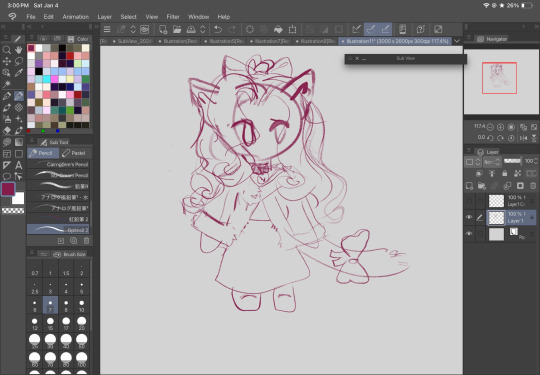
Task: Select the Move layer tool
Action: coord(7,61)
